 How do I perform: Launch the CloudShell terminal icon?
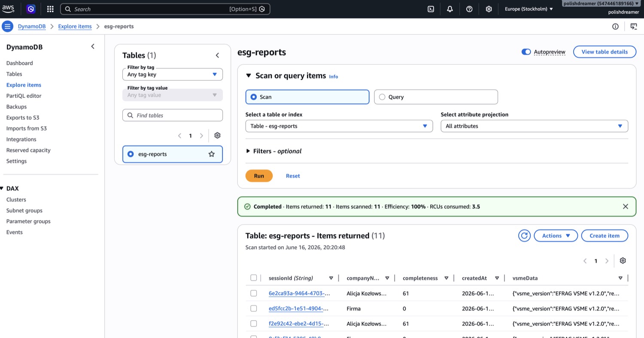point(431,9)
